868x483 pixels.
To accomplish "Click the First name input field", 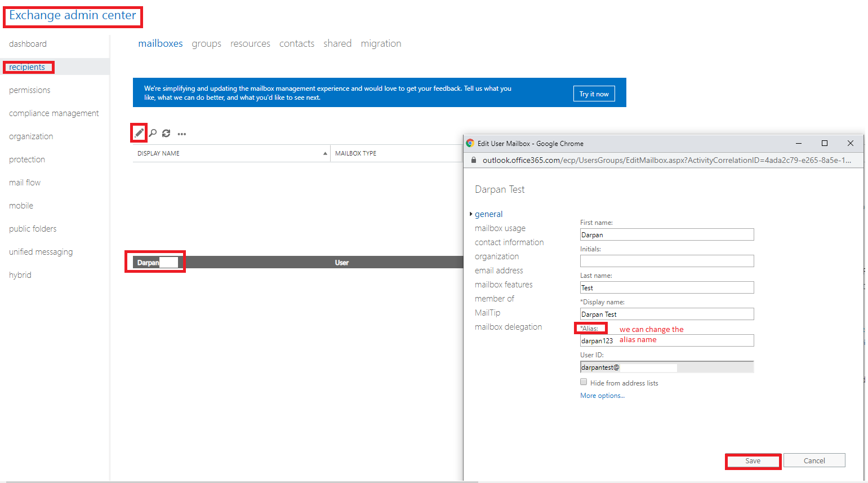I will click(x=667, y=234).
